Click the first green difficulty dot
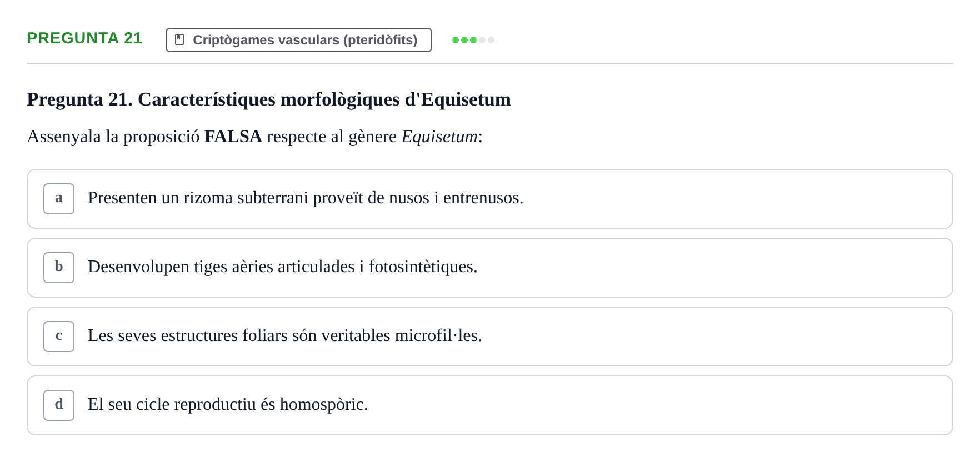The image size is (980, 462). click(456, 40)
